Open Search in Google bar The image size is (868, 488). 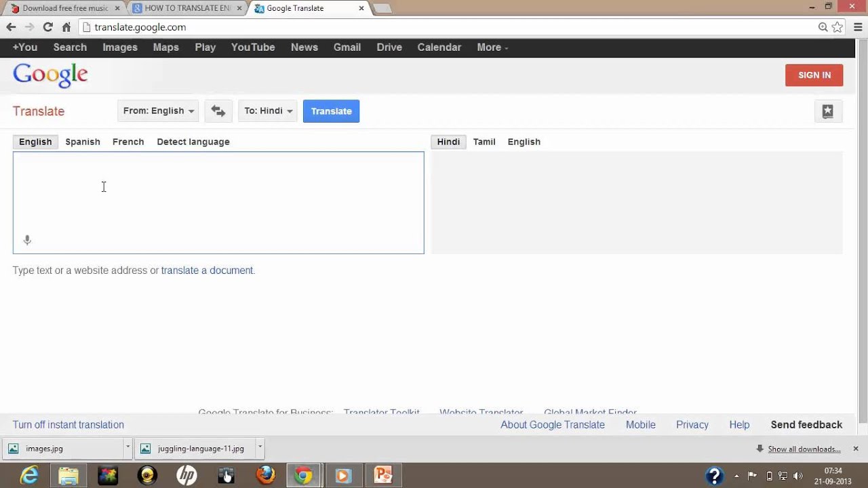click(70, 47)
